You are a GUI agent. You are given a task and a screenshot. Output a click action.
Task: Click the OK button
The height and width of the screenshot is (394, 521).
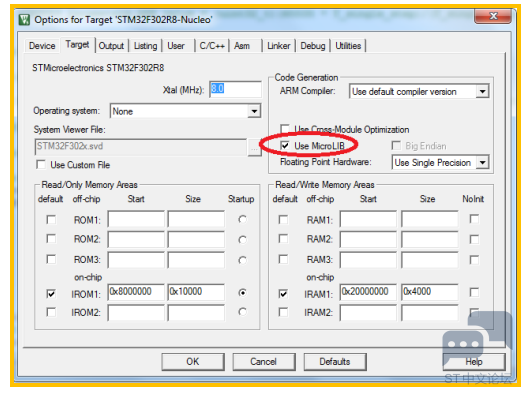193,362
